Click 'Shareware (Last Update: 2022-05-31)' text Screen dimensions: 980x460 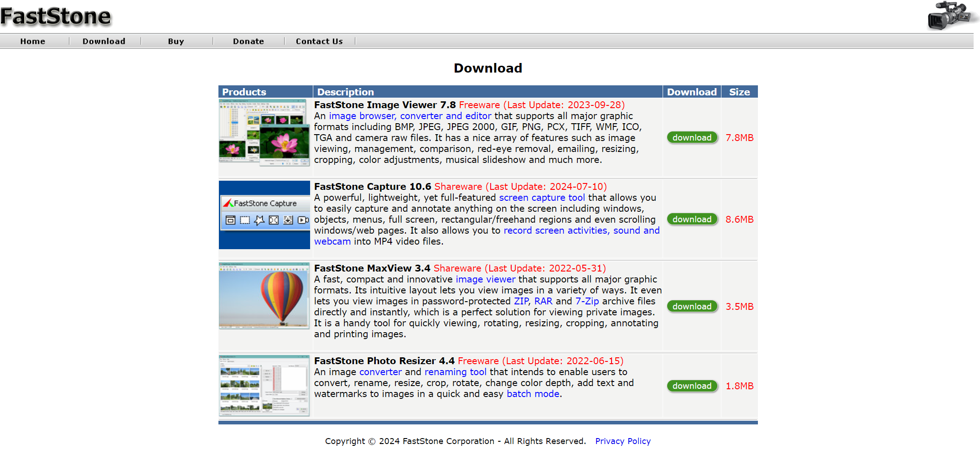coord(520,268)
